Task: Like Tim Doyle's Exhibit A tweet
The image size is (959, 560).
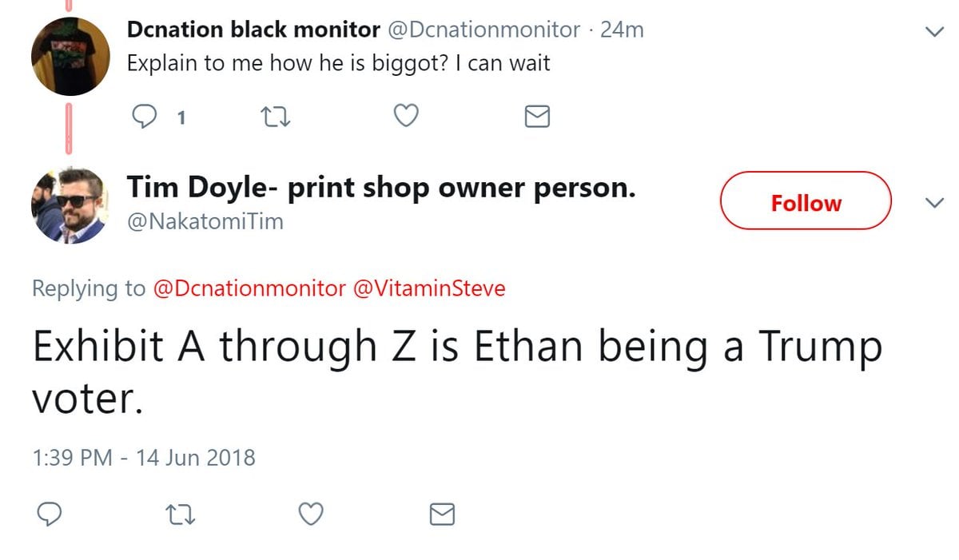Action: click(311, 514)
